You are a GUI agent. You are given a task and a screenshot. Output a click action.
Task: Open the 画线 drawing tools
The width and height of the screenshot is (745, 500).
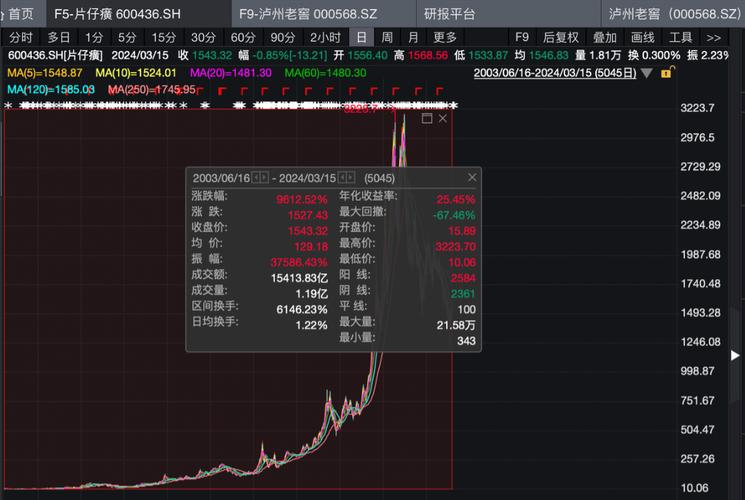643,38
